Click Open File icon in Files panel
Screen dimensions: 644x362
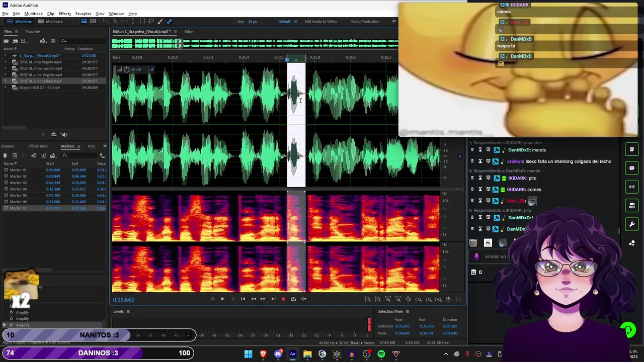pos(6,41)
